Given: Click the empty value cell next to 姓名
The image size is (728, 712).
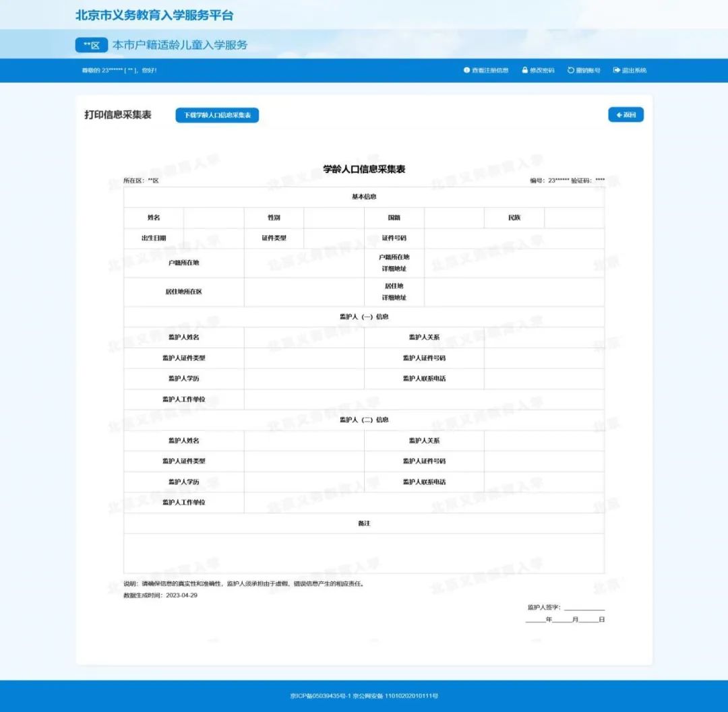Looking at the screenshot, I should (214, 218).
